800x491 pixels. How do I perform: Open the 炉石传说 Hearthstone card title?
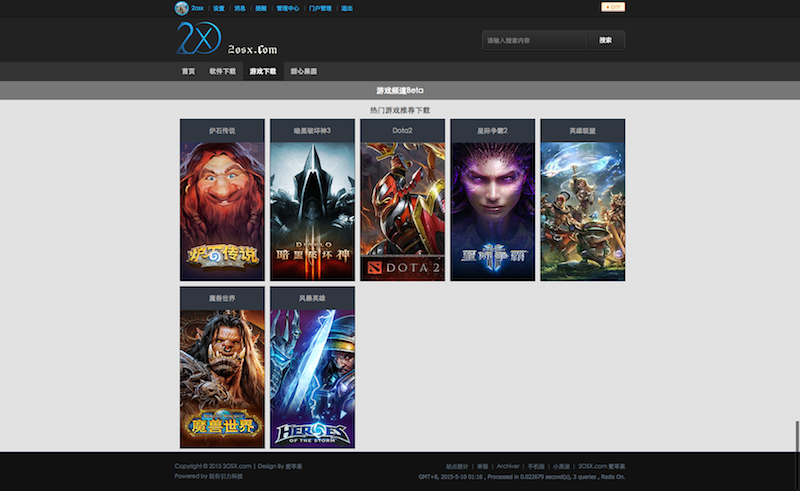222,131
